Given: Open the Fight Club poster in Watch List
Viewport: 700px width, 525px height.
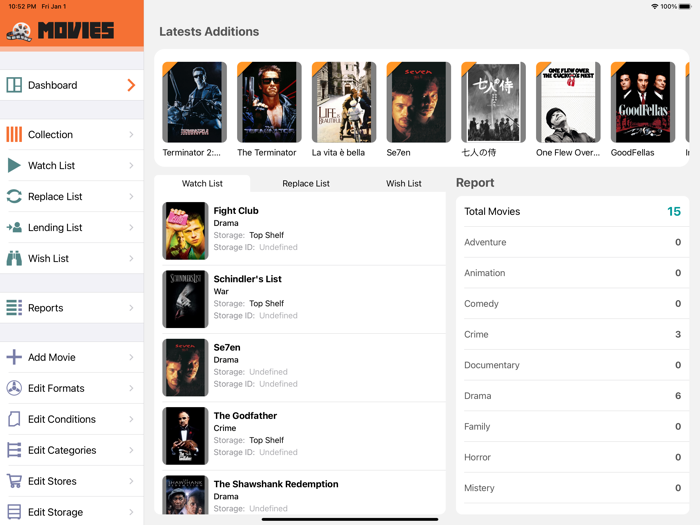Looking at the screenshot, I should click(x=185, y=231).
